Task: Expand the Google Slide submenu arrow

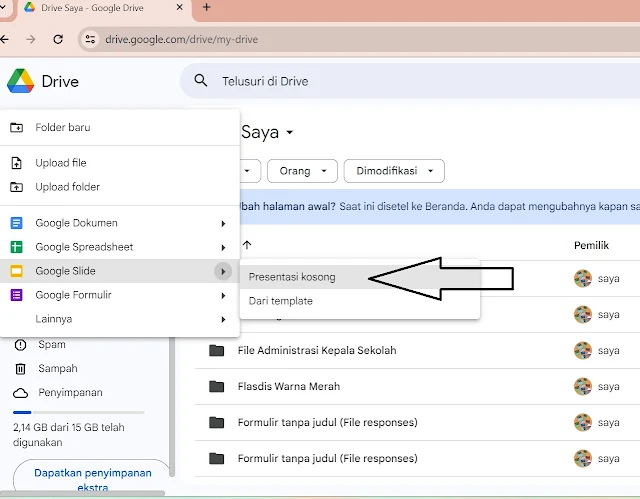Action: click(223, 271)
